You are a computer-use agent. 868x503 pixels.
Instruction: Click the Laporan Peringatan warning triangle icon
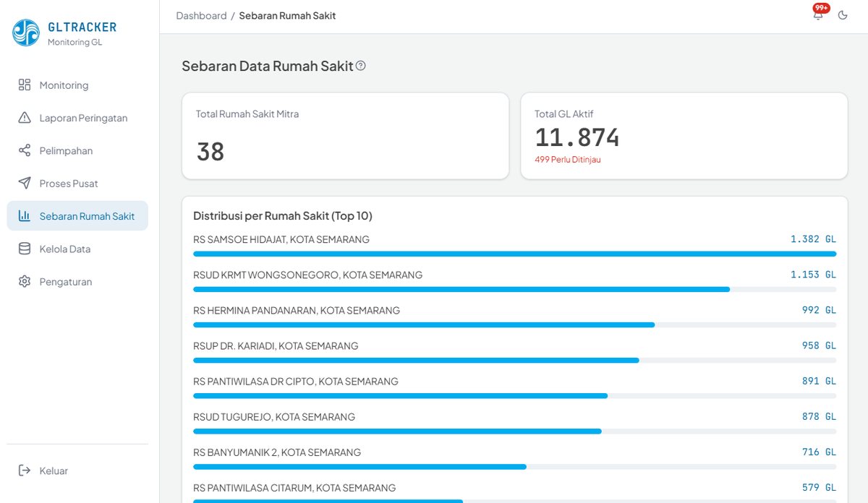coord(25,118)
